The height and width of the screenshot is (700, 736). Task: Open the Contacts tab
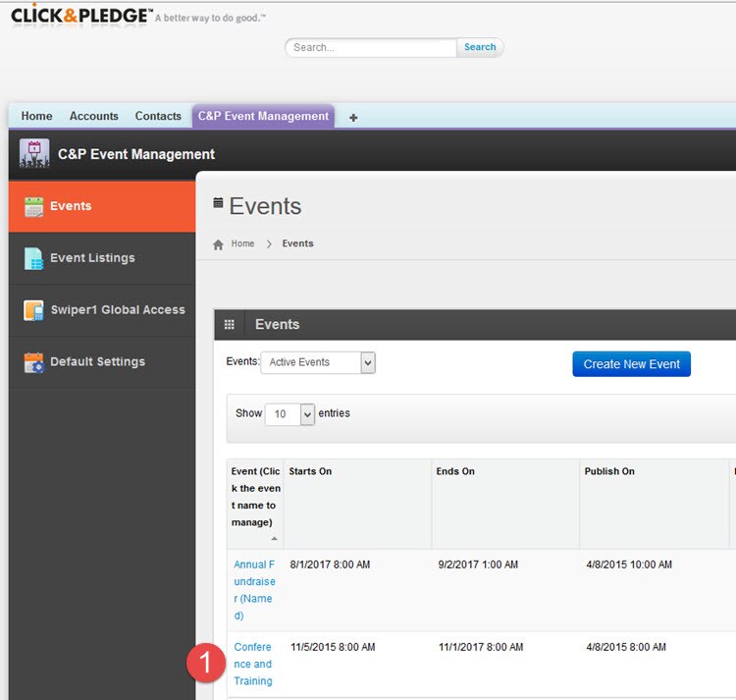[x=158, y=116]
